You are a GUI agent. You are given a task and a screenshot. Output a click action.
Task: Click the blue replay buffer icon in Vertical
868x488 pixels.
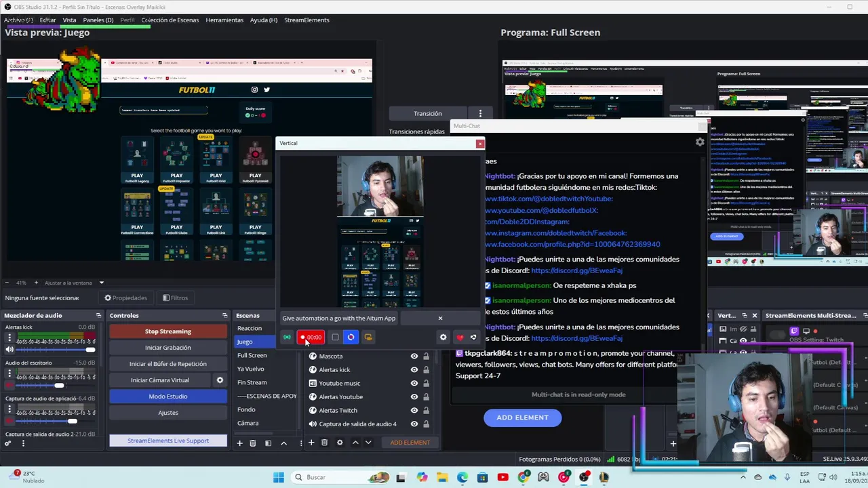pos(351,338)
